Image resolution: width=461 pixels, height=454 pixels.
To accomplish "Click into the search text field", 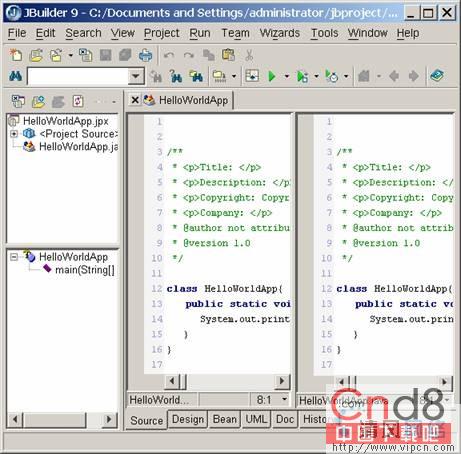I will pyautogui.click(x=78, y=76).
